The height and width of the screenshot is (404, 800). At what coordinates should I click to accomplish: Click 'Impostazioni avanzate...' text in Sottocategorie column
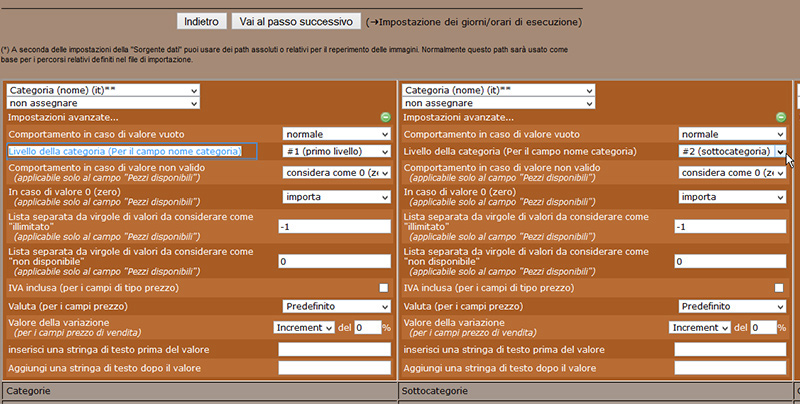click(459, 118)
